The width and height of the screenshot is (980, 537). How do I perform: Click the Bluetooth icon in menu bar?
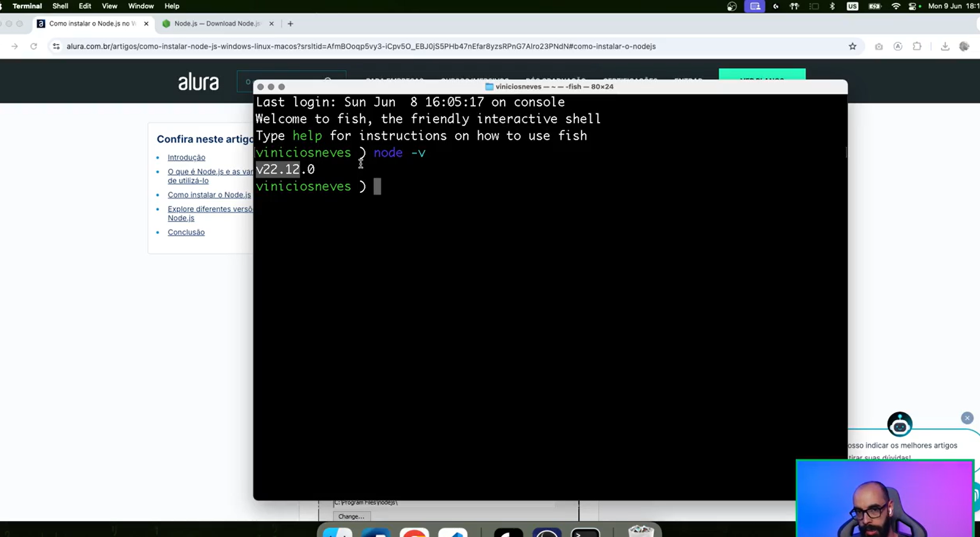point(832,6)
